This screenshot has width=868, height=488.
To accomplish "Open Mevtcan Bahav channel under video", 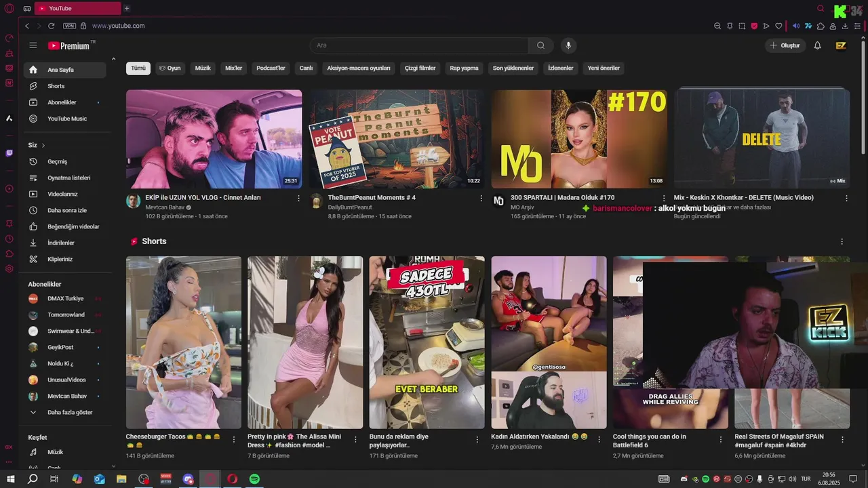I will (165, 207).
